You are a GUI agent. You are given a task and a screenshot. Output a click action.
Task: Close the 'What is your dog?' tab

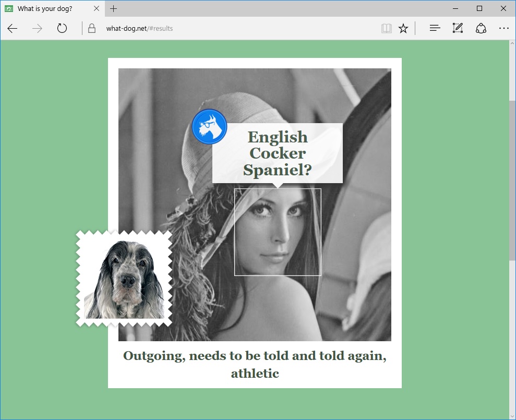97,8
